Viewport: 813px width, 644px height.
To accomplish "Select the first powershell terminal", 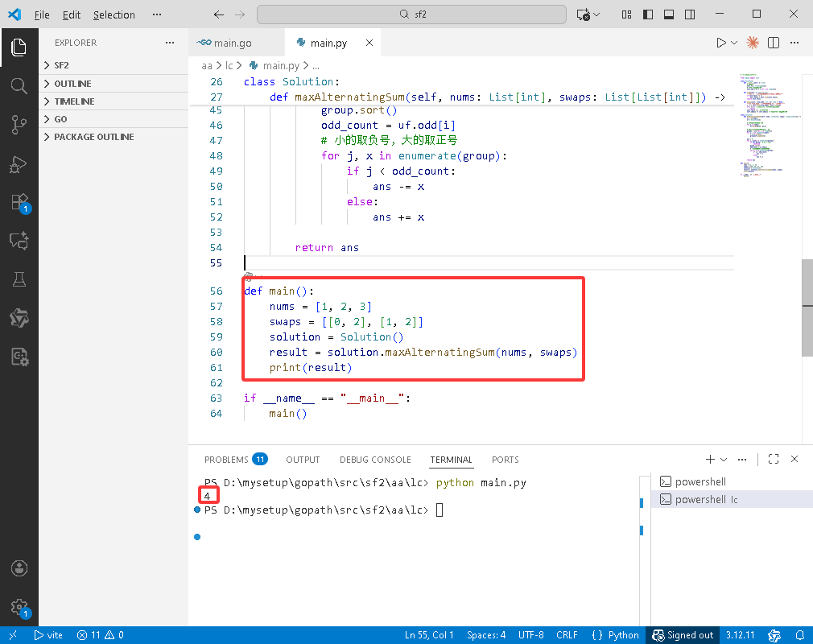I will (732, 481).
